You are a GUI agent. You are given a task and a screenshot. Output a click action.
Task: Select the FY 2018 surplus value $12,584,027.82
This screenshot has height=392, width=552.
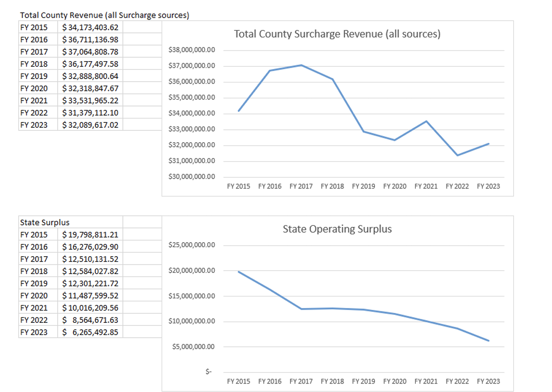pyautogui.click(x=90, y=272)
